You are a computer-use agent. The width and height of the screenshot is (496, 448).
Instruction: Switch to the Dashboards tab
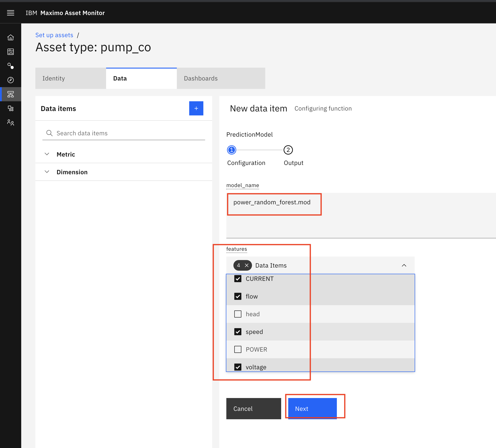pos(200,78)
